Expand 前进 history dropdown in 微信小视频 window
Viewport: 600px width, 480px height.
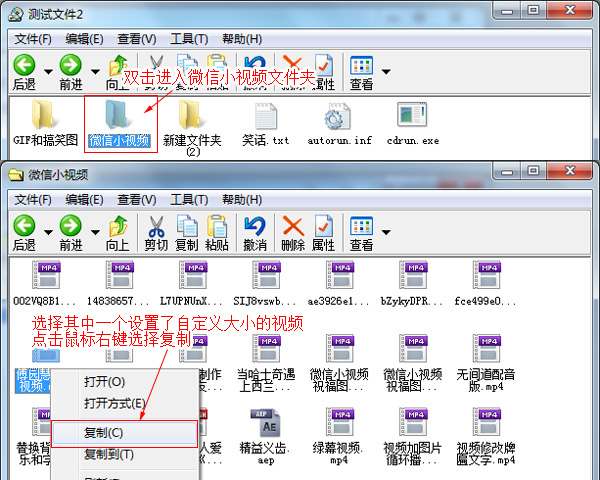pyautogui.click(x=95, y=232)
